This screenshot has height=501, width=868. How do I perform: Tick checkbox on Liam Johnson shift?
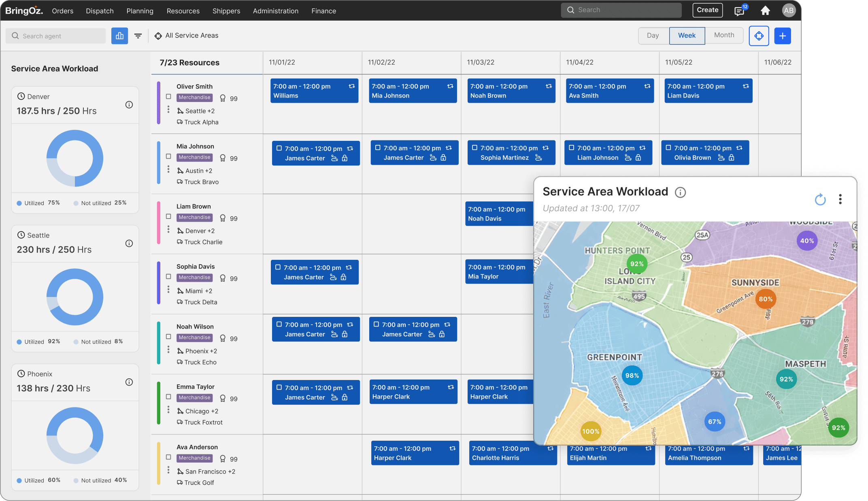pyautogui.click(x=571, y=148)
